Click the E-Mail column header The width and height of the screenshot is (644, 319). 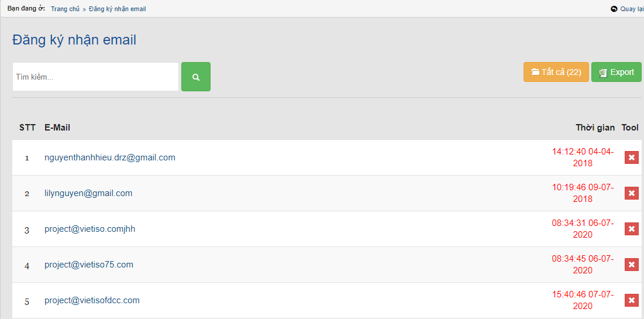coord(57,128)
